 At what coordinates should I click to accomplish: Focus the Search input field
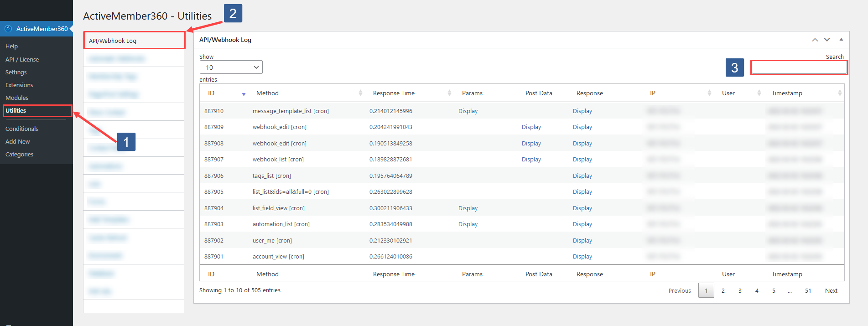pyautogui.click(x=799, y=67)
